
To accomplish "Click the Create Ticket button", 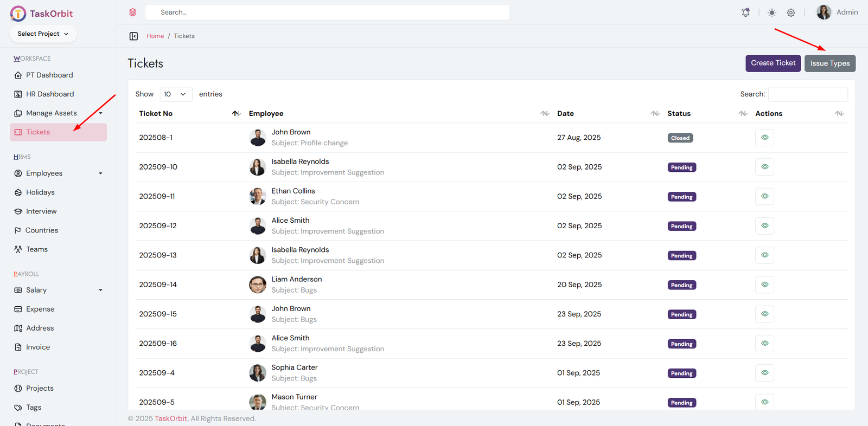I will pos(773,63).
